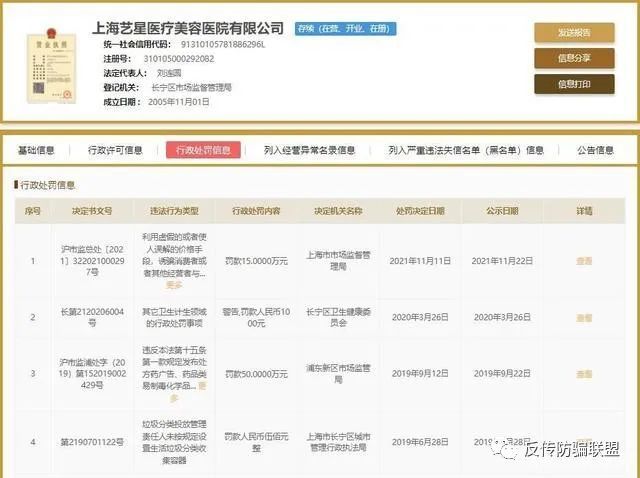Click penalty 罚款15.0000万元 cell
Screen dimensions: 640x478
[256, 261]
